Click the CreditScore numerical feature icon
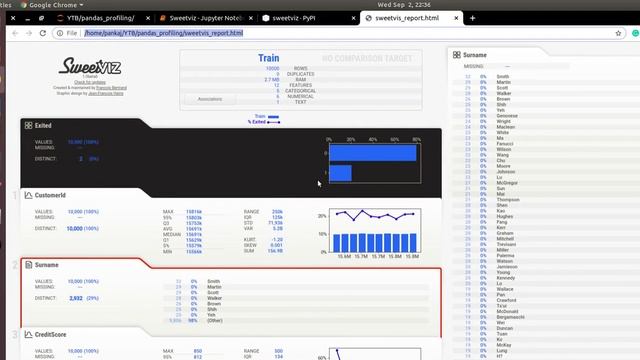 28,335
